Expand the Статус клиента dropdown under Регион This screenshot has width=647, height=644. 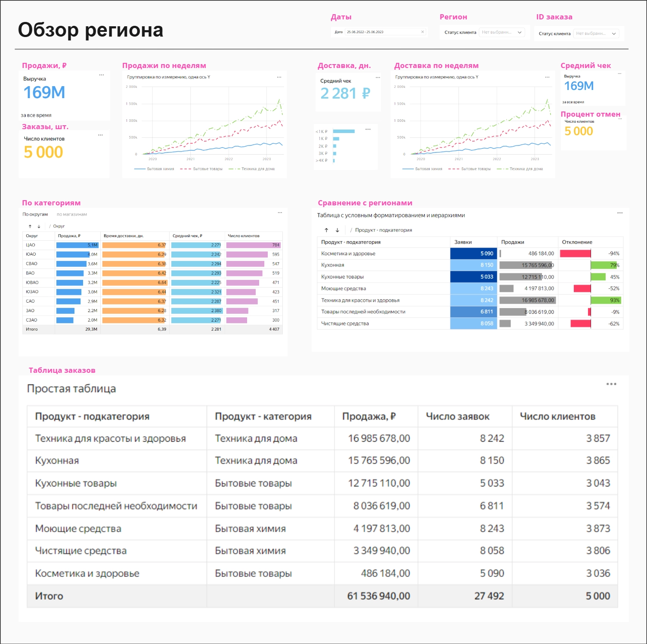tap(502, 32)
